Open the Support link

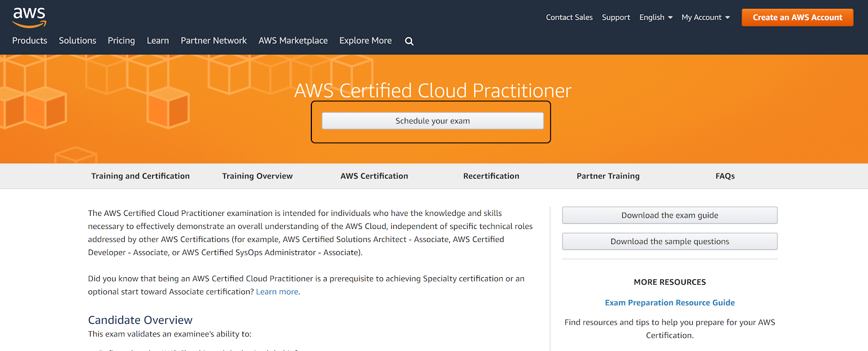click(x=616, y=17)
